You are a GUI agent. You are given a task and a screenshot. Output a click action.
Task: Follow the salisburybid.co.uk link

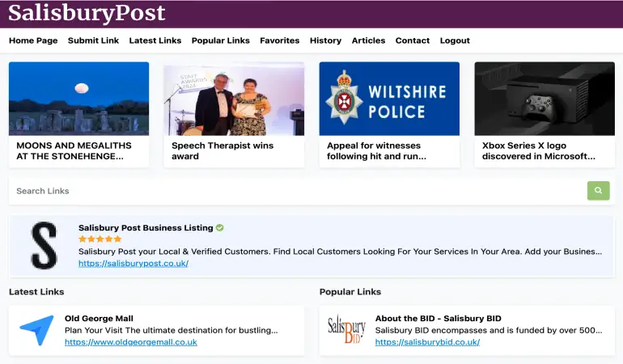[x=427, y=342]
